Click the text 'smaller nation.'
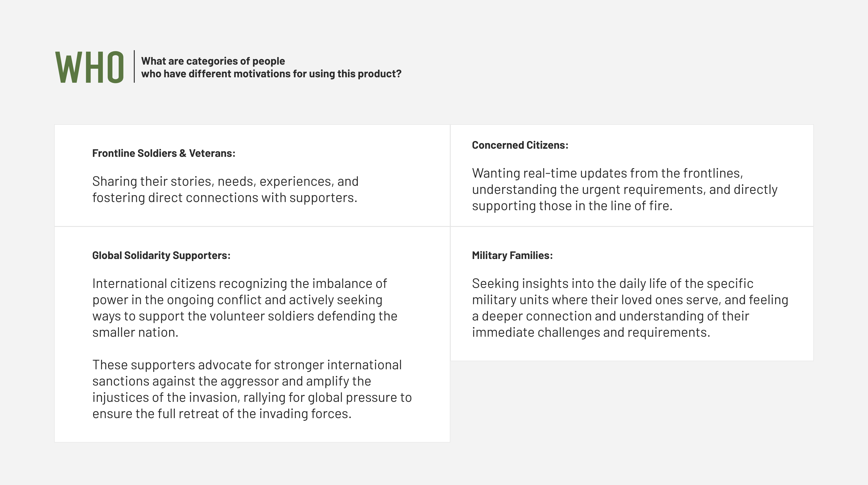The image size is (868, 485). 135,332
